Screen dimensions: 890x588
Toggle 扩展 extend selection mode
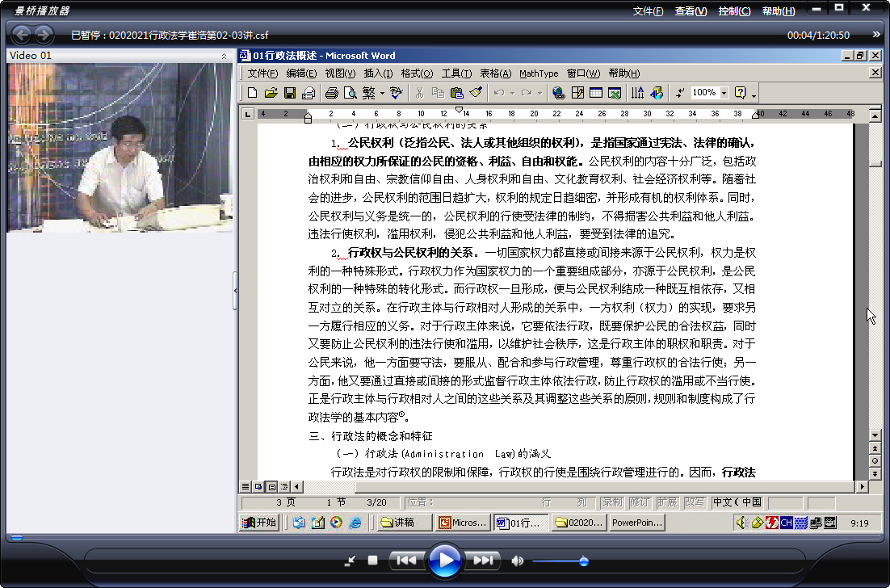pyautogui.click(x=667, y=502)
